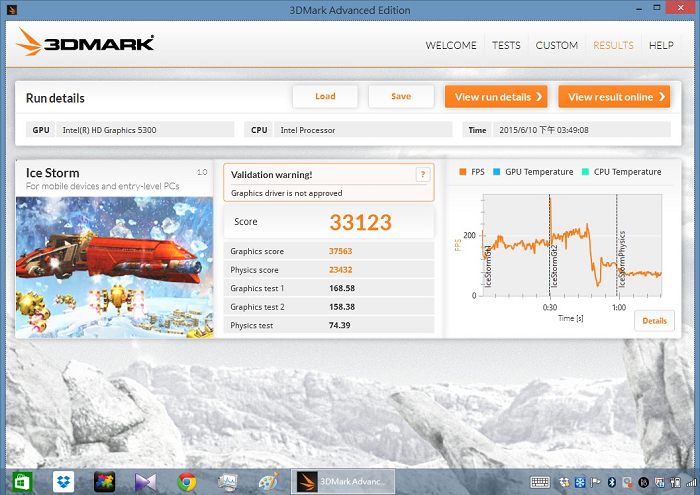Click Physics test value 74.39
700x495 pixels.
tap(339, 325)
